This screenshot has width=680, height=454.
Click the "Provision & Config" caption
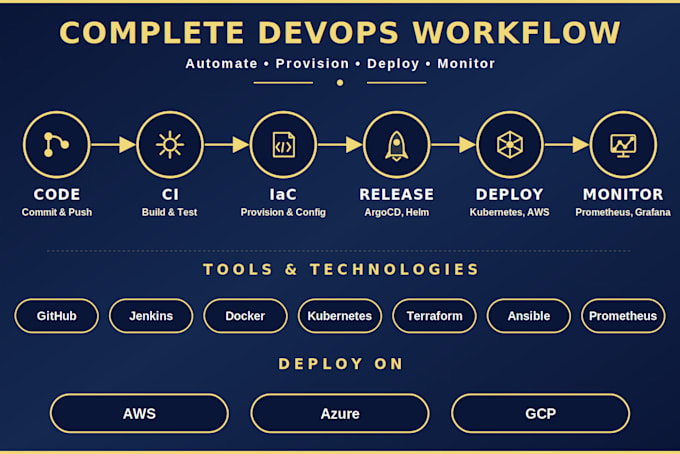pyautogui.click(x=283, y=212)
